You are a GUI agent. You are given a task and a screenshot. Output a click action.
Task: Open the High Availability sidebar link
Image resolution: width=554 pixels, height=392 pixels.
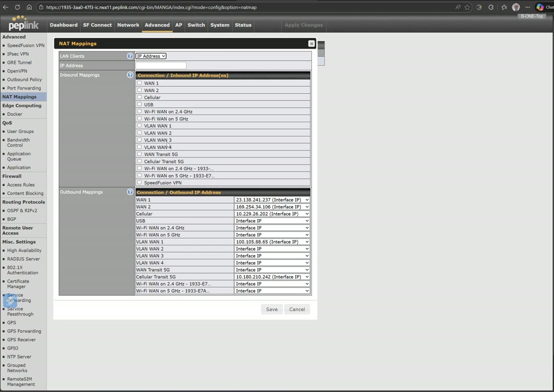click(24, 250)
